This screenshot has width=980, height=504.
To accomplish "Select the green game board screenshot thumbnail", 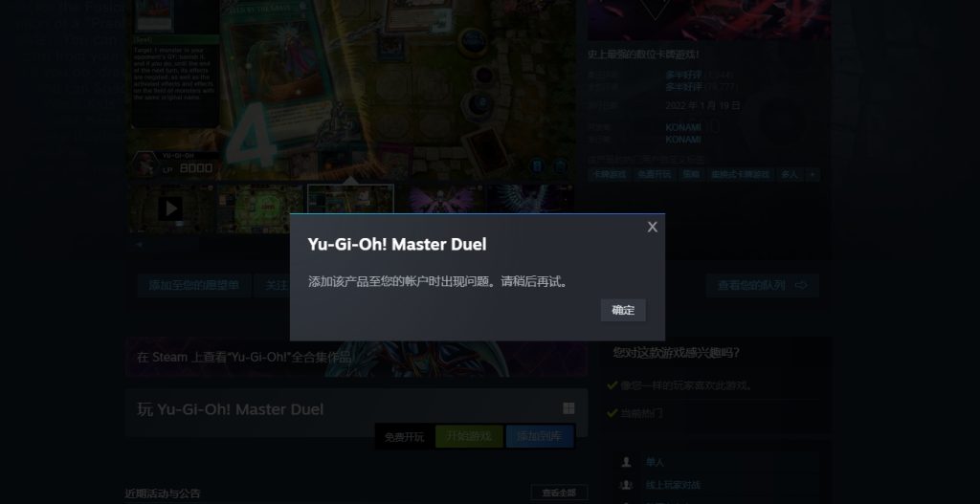I will 260,208.
